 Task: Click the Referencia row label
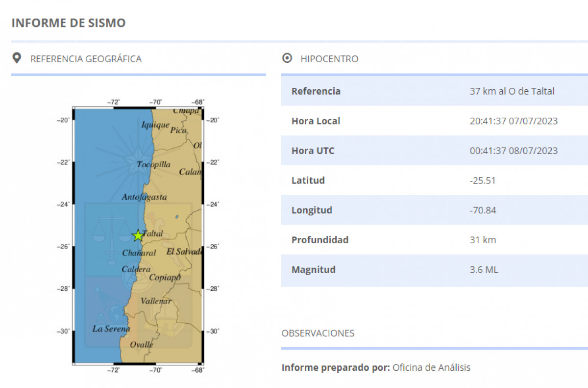click(x=316, y=91)
